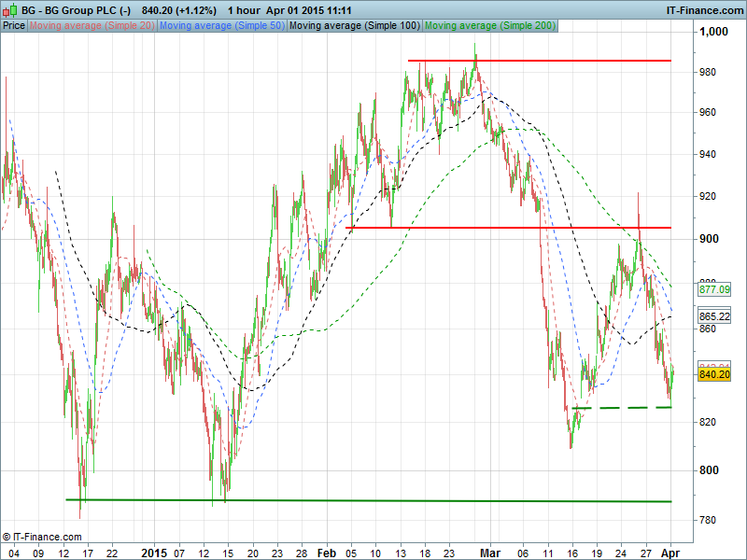Click the 2015 label on the time axis
This screenshot has width=747, height=560.
click(153, 552)
